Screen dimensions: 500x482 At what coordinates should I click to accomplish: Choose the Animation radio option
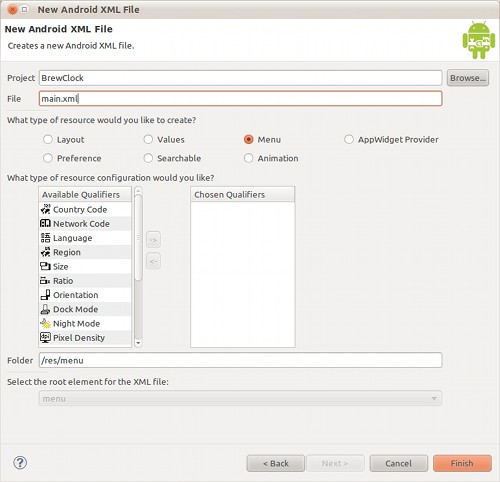249,158
